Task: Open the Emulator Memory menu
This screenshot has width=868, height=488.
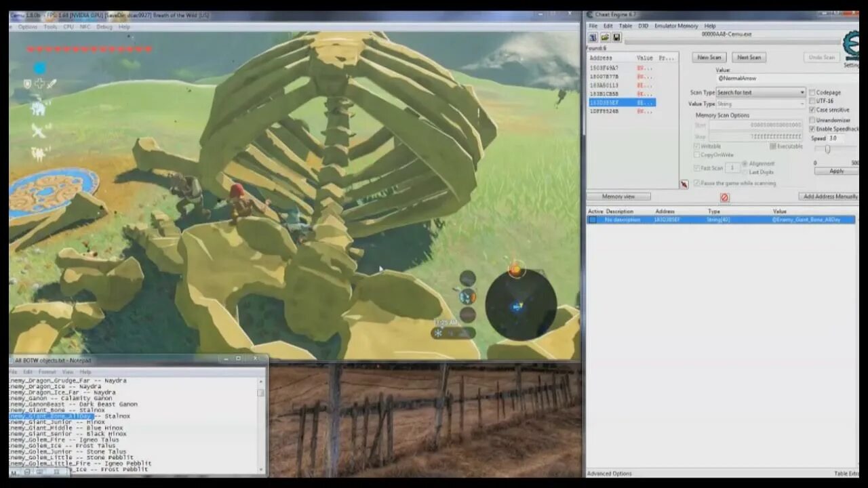Action: click(x=676, y=26)
